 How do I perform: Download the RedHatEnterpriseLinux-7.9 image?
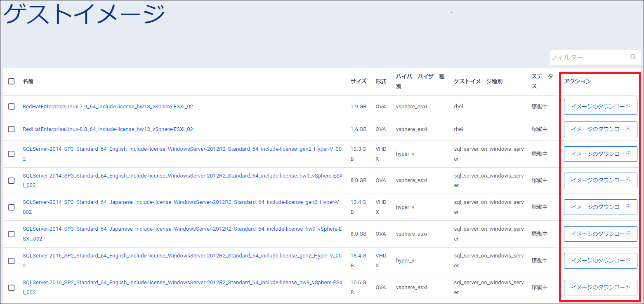tap(600, 107)
